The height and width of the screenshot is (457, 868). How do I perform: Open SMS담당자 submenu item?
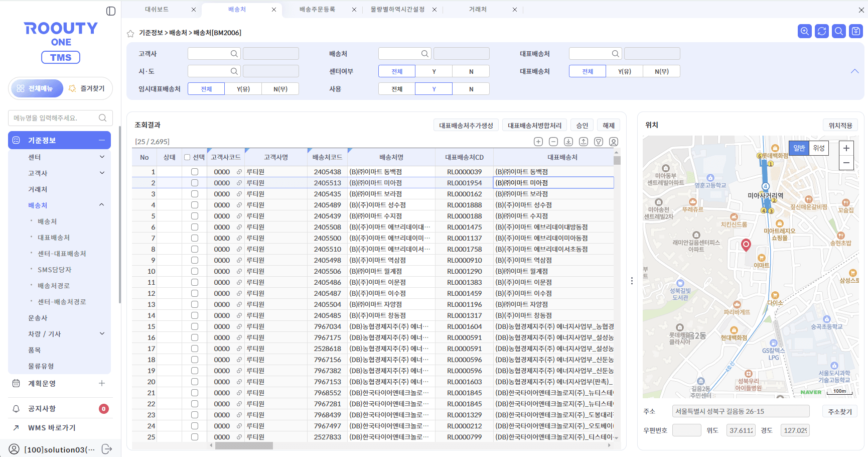pyautogui.click(x=54, y=270)
